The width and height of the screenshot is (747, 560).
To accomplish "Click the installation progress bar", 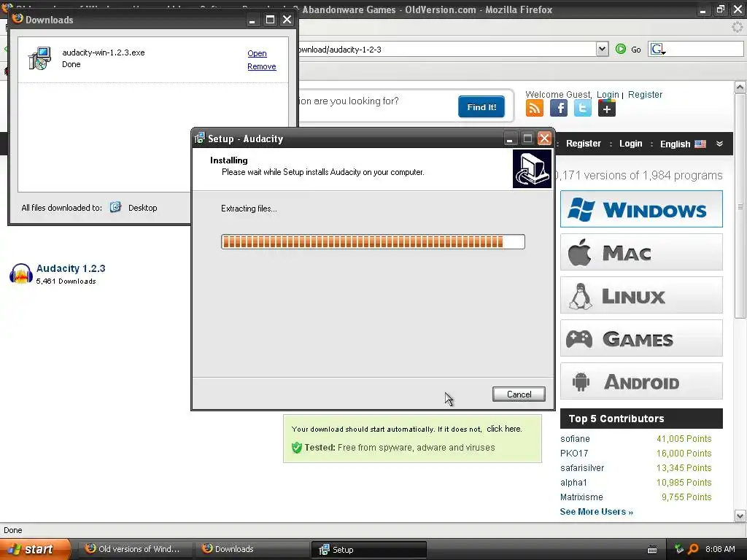I will (373, 241).
